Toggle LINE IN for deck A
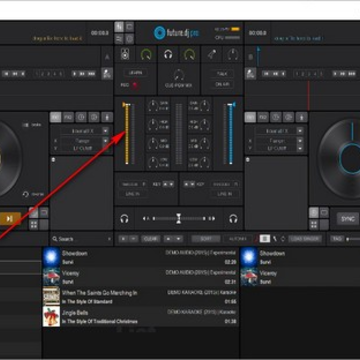360x360 pixels. point(133,194)
